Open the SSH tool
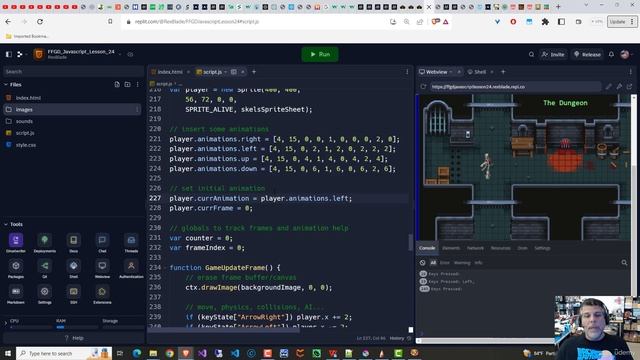The height and width of the screenshot is (360, 640). point(73,294)
